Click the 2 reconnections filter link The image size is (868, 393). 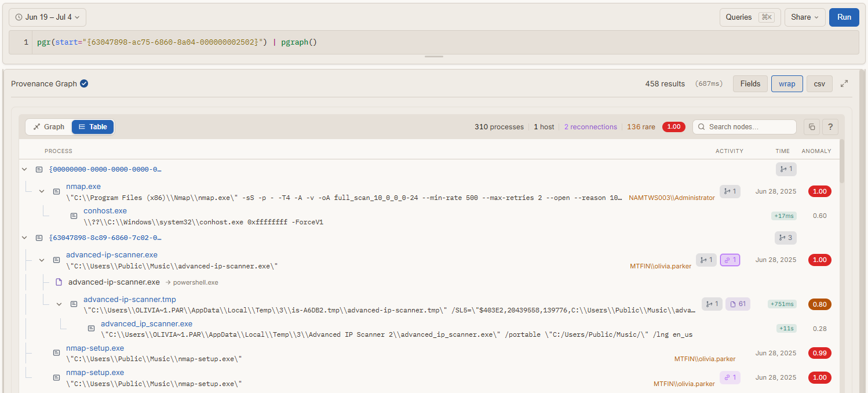pos(590,126)
